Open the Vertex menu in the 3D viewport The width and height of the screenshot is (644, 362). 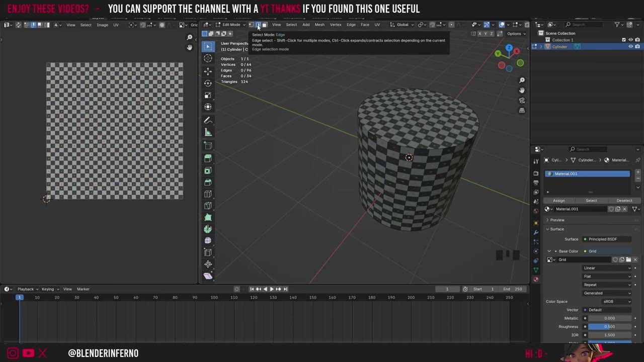tap(336, 25)
